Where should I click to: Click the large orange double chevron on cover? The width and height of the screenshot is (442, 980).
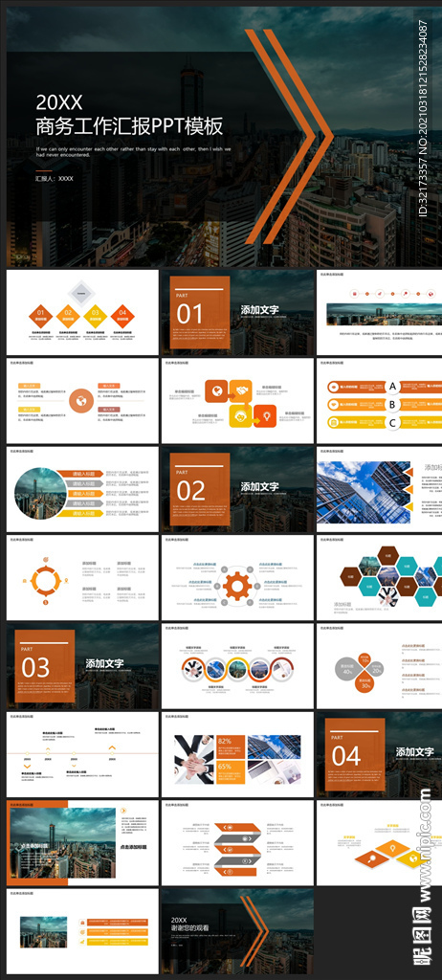(289, 136)
